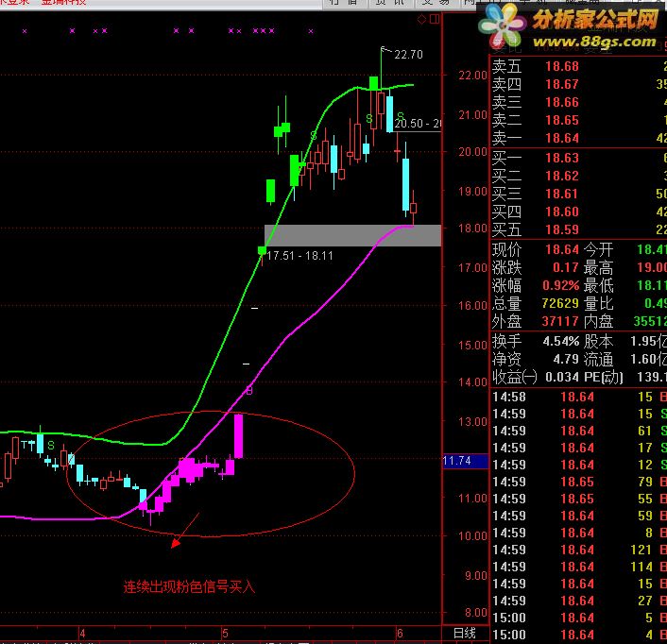Click the 外盘 value 37117
The height and width of the screenshot is (644, 667).
[x=560, y=321]
